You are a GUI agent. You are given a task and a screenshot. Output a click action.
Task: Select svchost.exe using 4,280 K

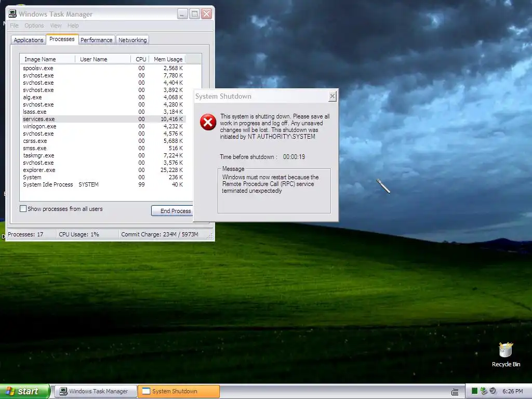[103, 104]
